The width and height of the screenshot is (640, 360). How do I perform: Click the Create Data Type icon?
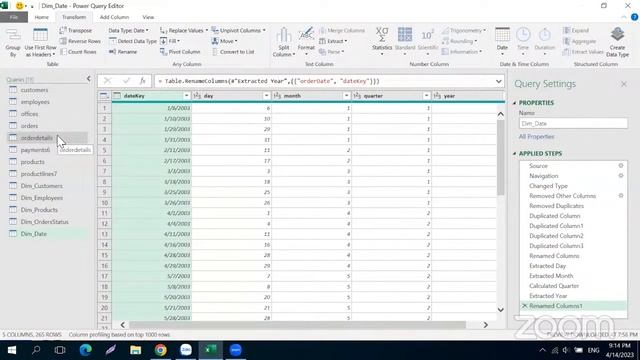617,42
